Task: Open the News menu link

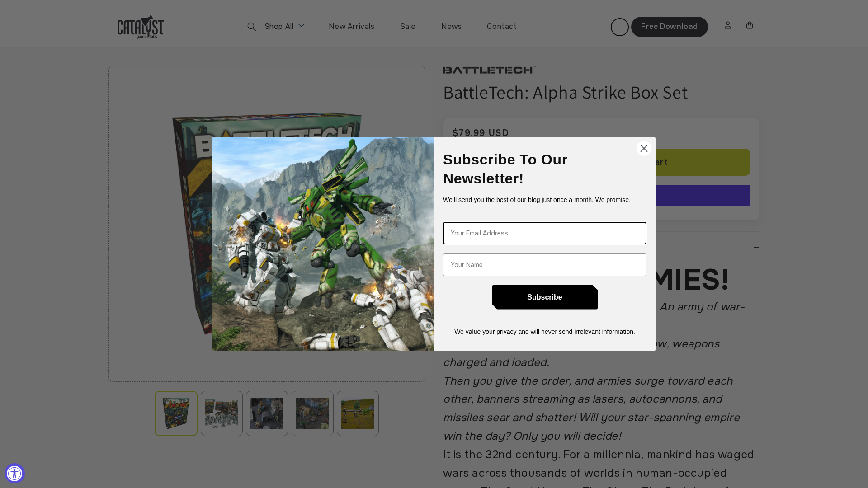Action: click(451, 26)
